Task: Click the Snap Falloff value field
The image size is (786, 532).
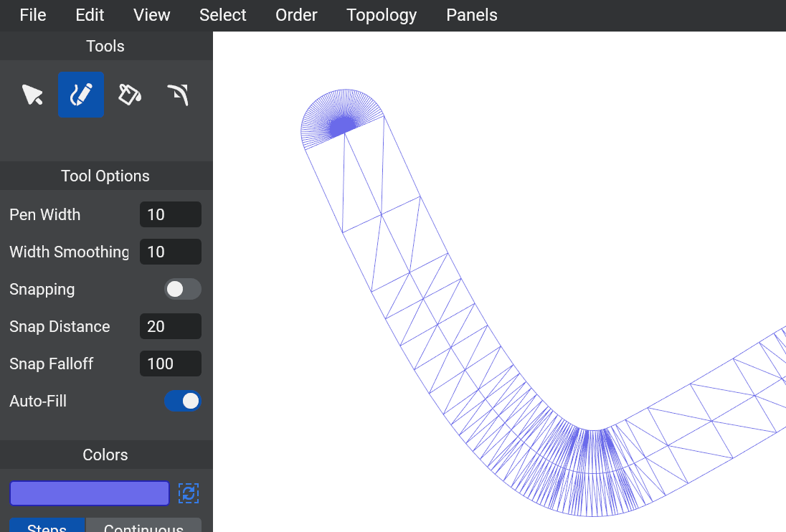Action: point(171,364)
